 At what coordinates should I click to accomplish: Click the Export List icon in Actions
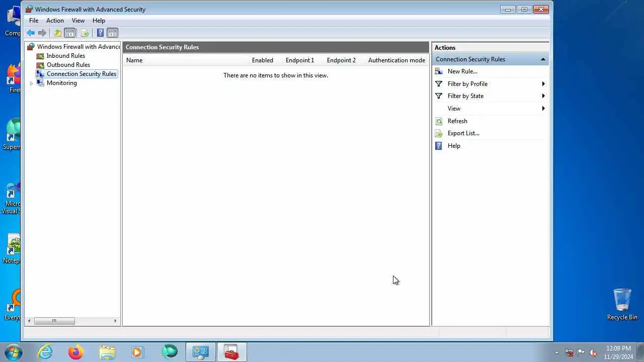(439, 133)
